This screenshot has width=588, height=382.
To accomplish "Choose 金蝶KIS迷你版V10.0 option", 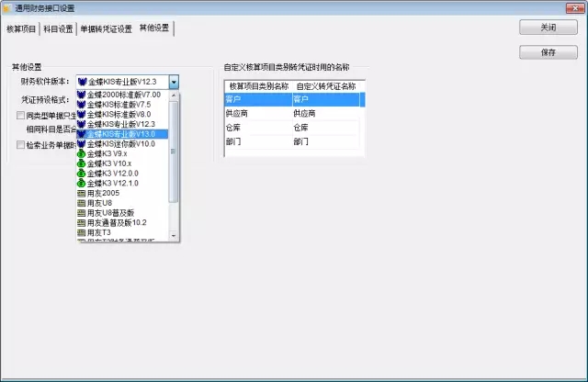I will (122, 144).
